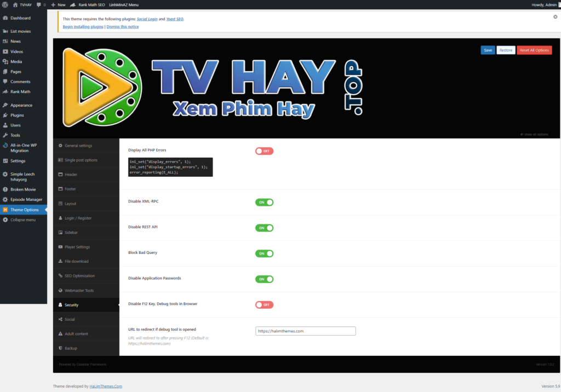Screen dimensions: 561x392
Task: Open the Webmaster Tools tab
Action: tap(86, 290)
